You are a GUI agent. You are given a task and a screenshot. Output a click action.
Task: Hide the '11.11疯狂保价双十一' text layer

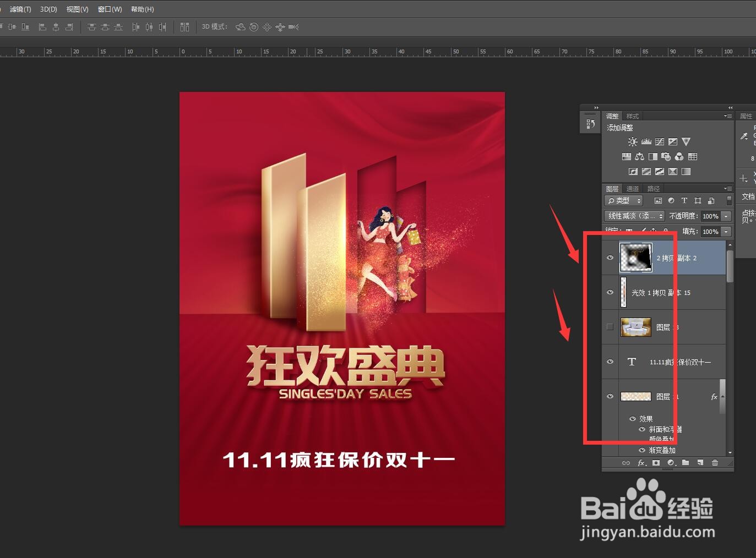click(610, 362)
